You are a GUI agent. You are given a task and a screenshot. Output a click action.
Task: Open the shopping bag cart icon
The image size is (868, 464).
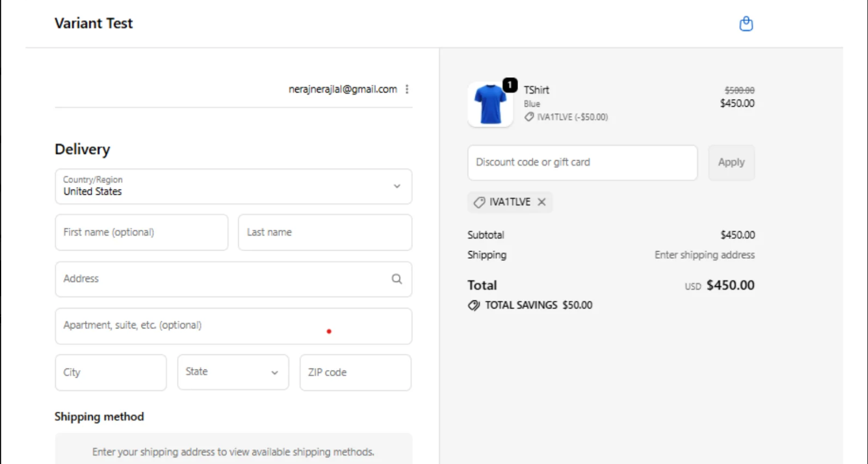(x=746, y=24)
